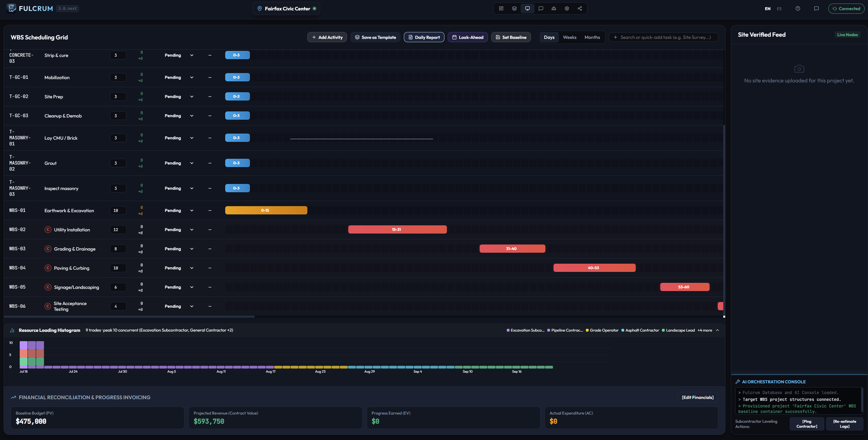Click Set Baseline
This screenshot has width=868, height=440.
511,37
